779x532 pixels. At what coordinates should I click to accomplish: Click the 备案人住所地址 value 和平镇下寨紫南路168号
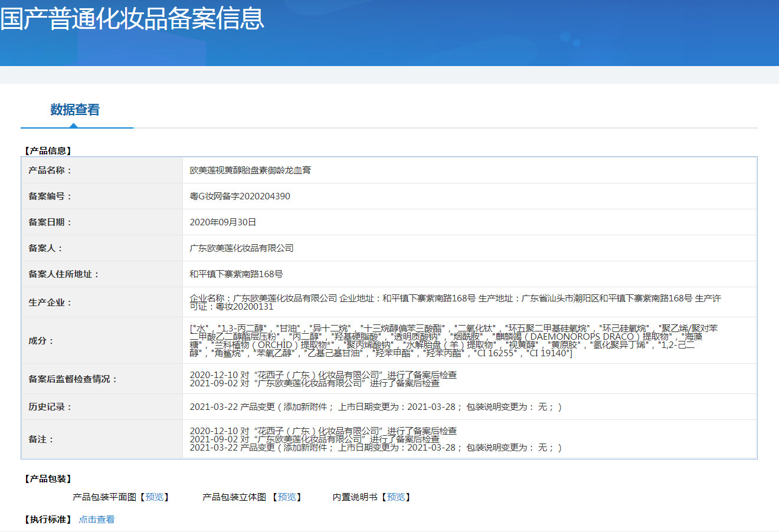[x=236, y=274]
